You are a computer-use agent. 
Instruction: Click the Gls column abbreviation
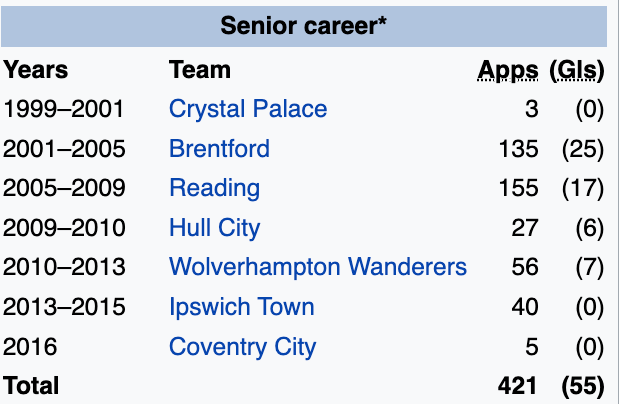pos(577,70)
